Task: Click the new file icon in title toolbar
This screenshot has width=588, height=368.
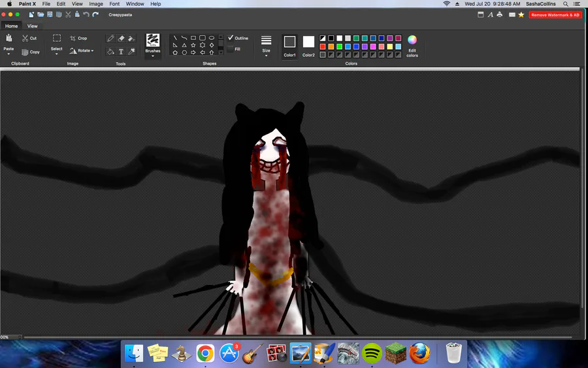Action: pyautogui.click(x=31, y=14)
